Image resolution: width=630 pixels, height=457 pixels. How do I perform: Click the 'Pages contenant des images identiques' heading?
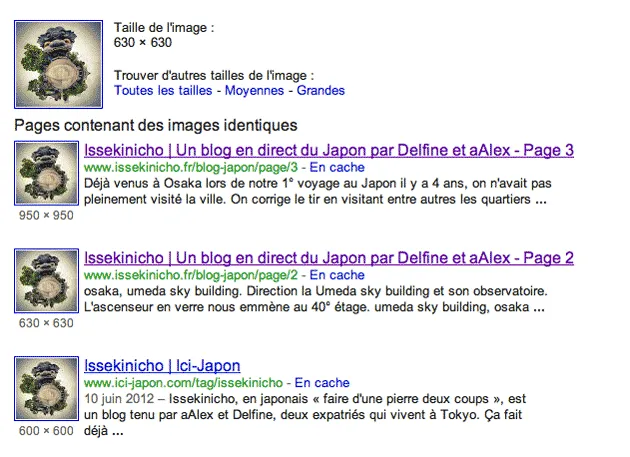click(156, 125)
